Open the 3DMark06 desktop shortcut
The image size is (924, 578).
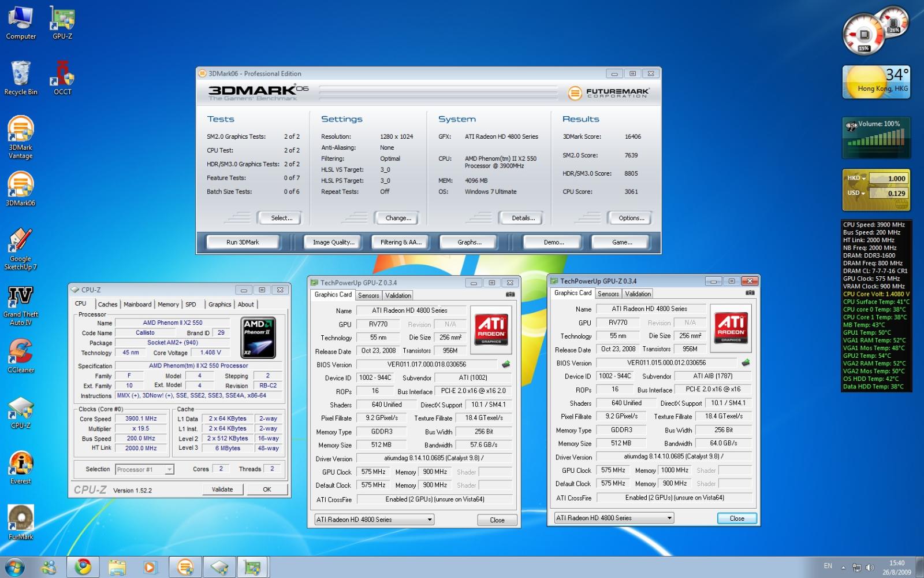[21, 189]
